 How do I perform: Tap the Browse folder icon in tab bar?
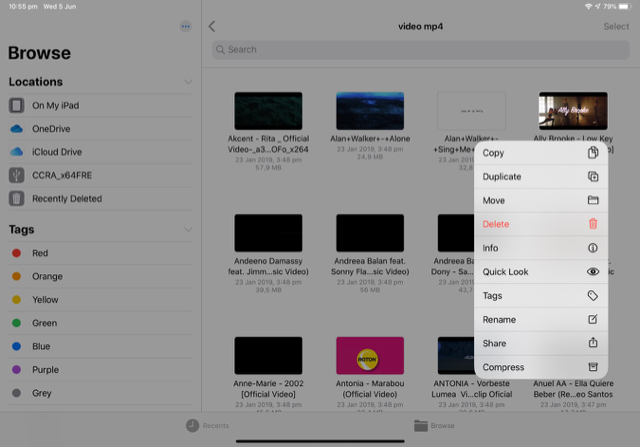coord(420,425)
